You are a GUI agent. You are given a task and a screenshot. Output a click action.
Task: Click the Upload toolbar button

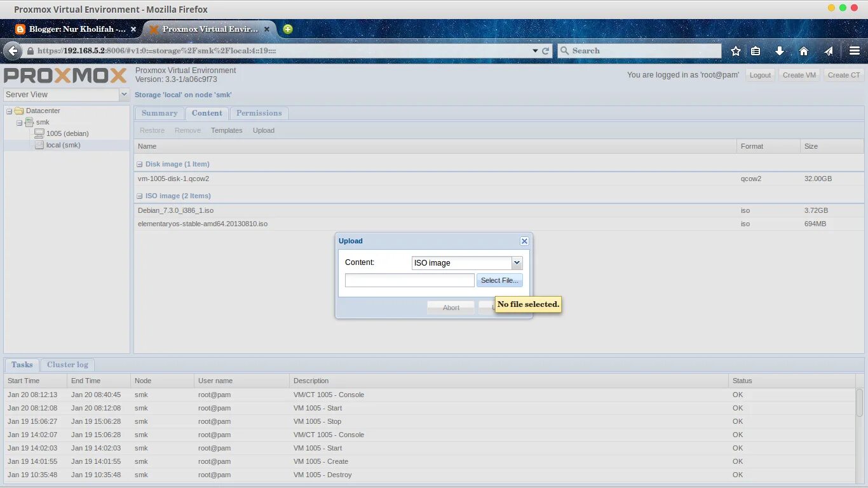(264, 130)
